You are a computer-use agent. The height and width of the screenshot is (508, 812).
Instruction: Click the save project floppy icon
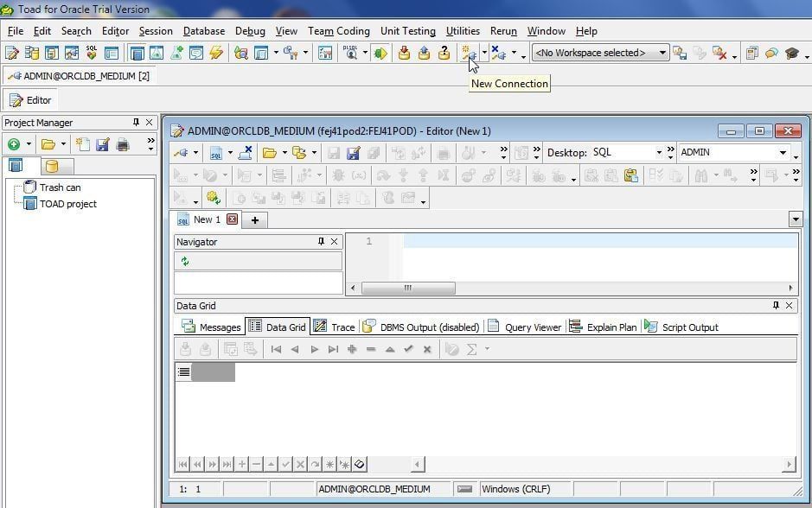(x=103, y=144)
